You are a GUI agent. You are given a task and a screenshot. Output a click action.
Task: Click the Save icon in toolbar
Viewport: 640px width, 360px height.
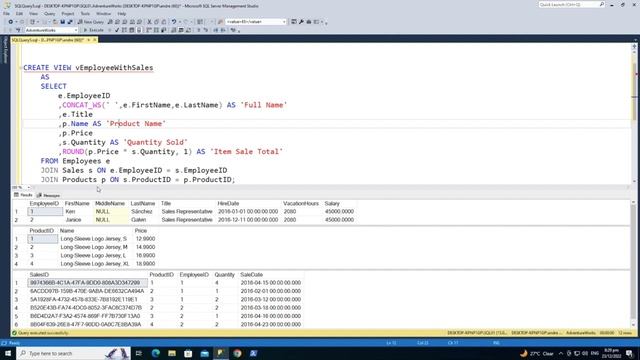62,22
